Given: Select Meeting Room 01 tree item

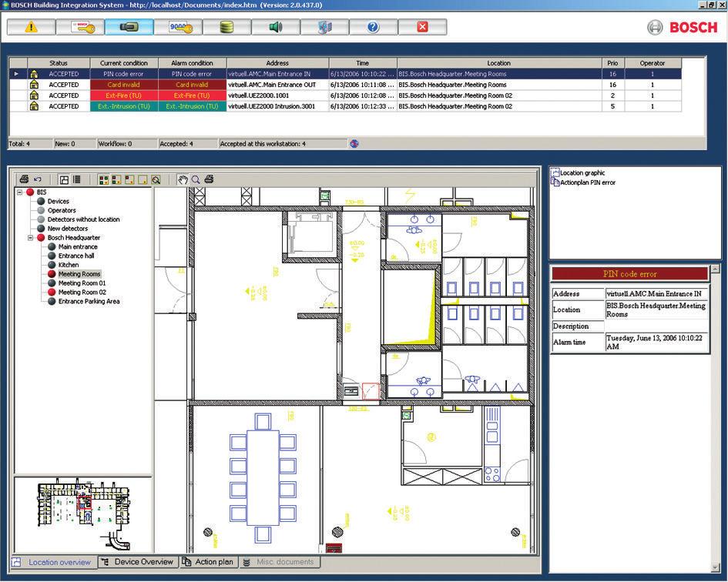Looking at the screenshot, I should [x=82, y=283].
